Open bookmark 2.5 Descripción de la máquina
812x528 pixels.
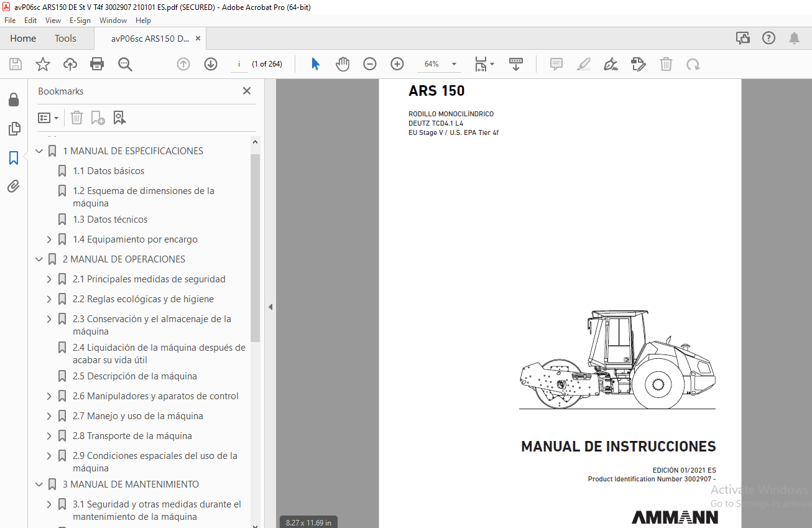pyautogui.click(x=135, y=376)
